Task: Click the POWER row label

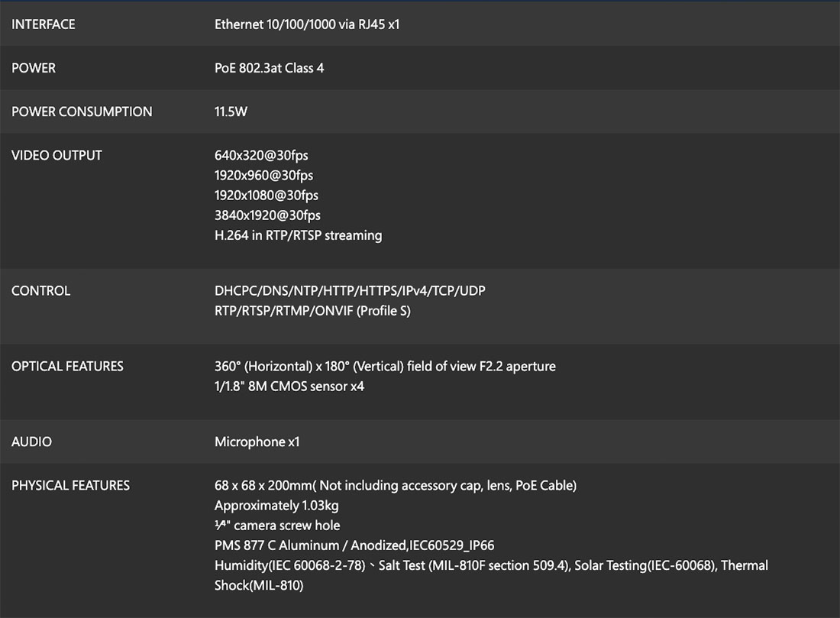Action: pos(34,68)
